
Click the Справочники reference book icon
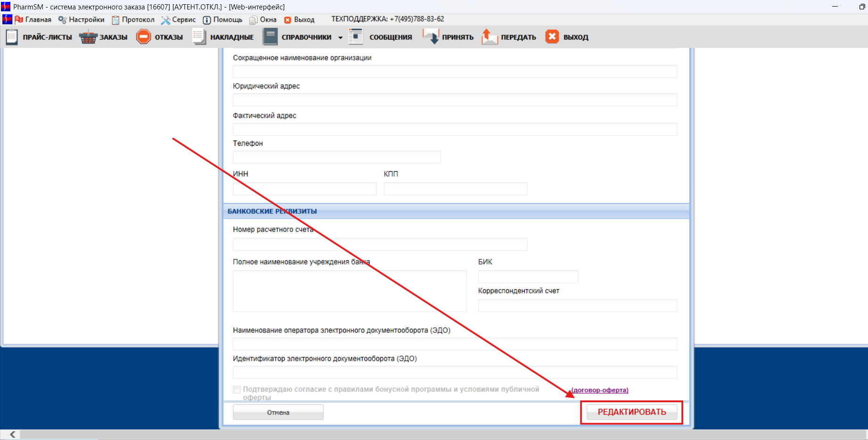pyautogui.click(x=270, y=37)
